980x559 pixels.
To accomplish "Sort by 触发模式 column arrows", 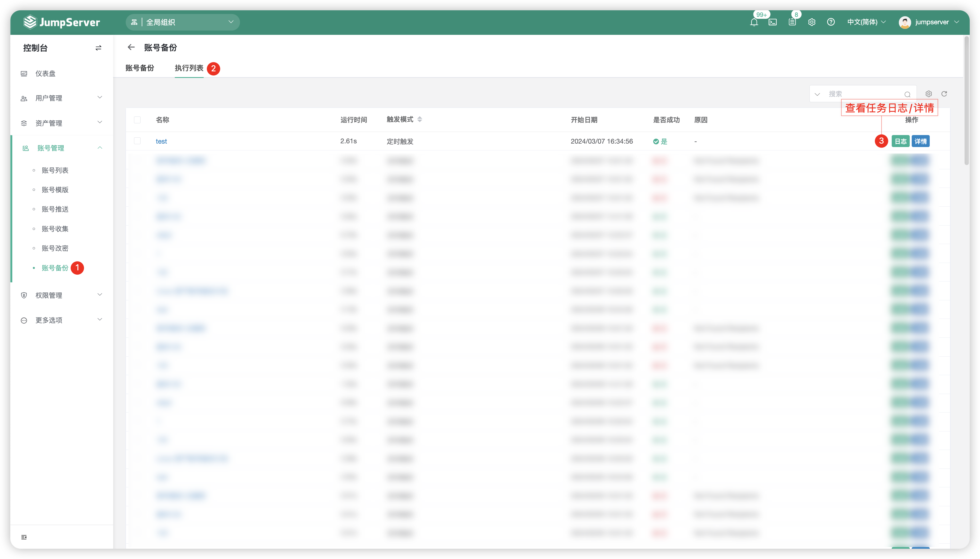I will pyautogui.click(x=419, y=119).
